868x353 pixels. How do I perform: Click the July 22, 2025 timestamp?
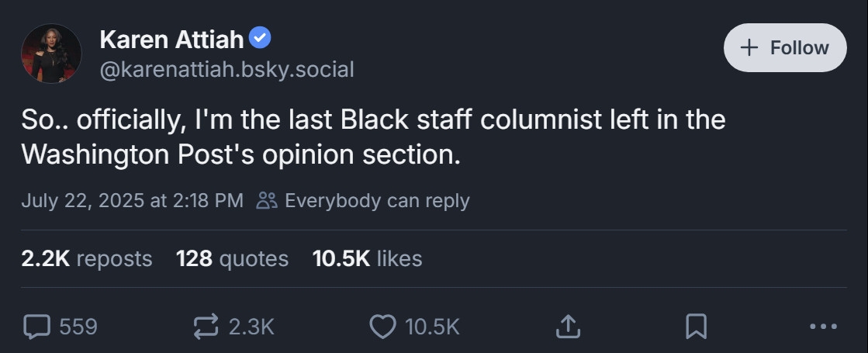[x=132, y=201]
